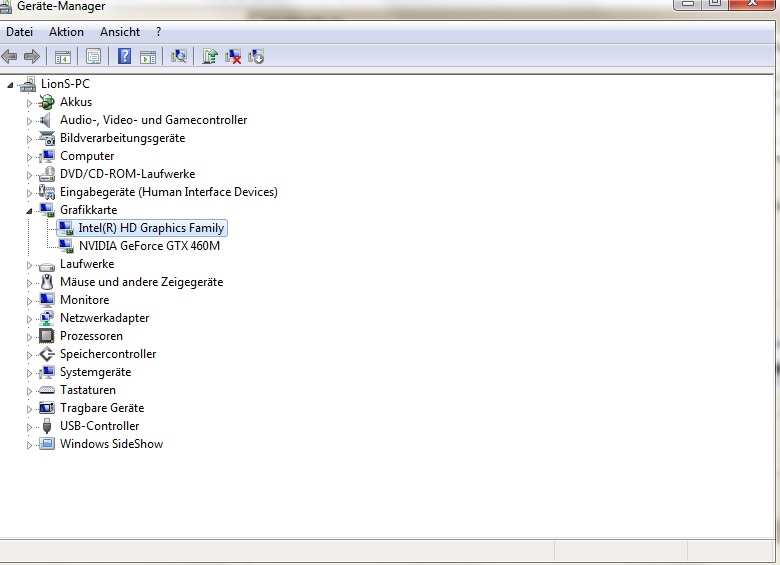Scan for hardware changes toolbar icon

[x=179, y=56]
